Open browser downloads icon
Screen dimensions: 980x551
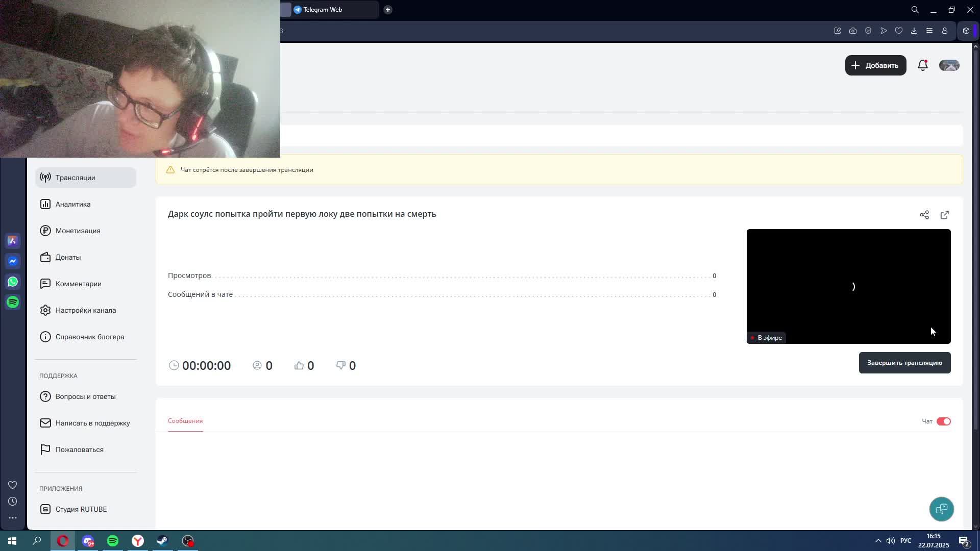click(914, 31)
